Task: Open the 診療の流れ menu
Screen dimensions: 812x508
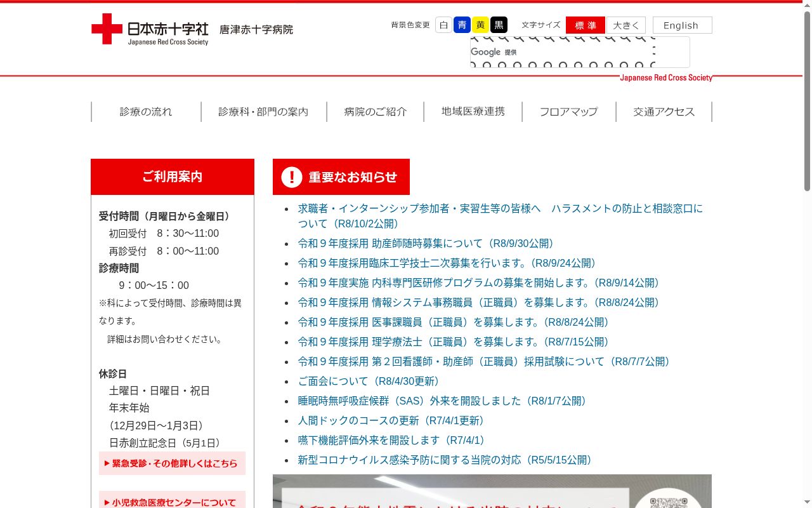Action: (x=146, y=112)
